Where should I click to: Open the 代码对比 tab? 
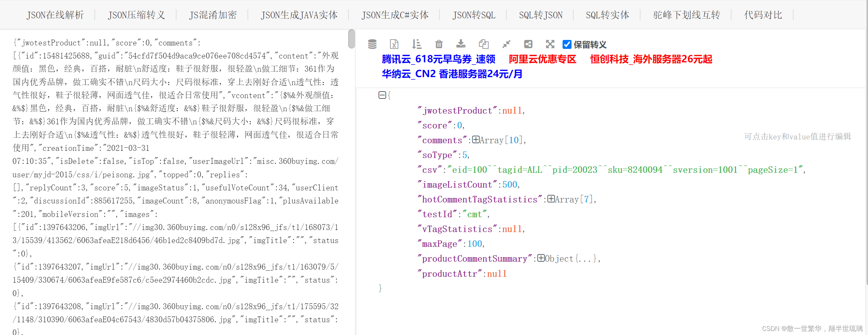763,15
